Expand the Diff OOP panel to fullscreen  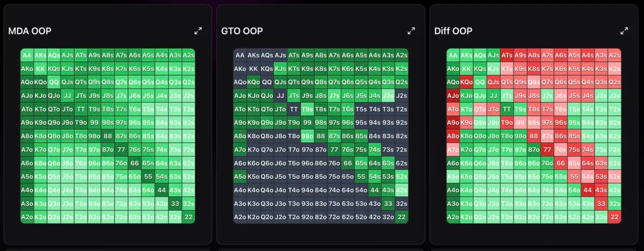pyautogui.click(x=624, y=31)
